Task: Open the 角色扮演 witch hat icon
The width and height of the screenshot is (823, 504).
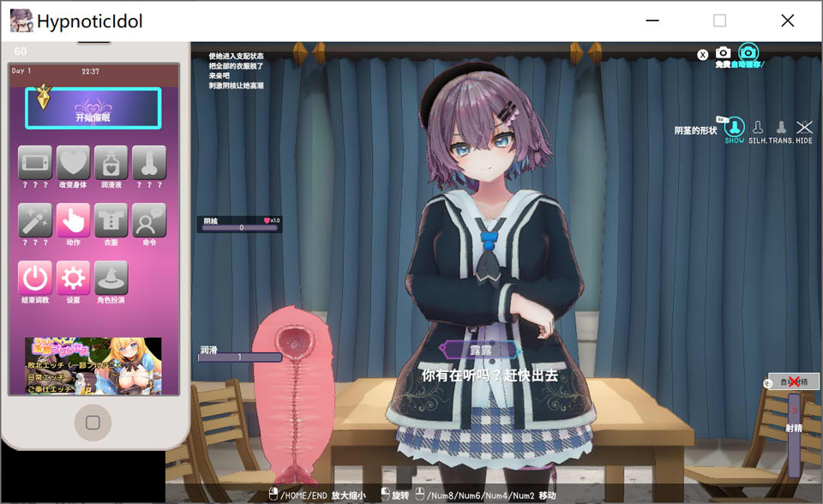Action: [x=111, y=278]
